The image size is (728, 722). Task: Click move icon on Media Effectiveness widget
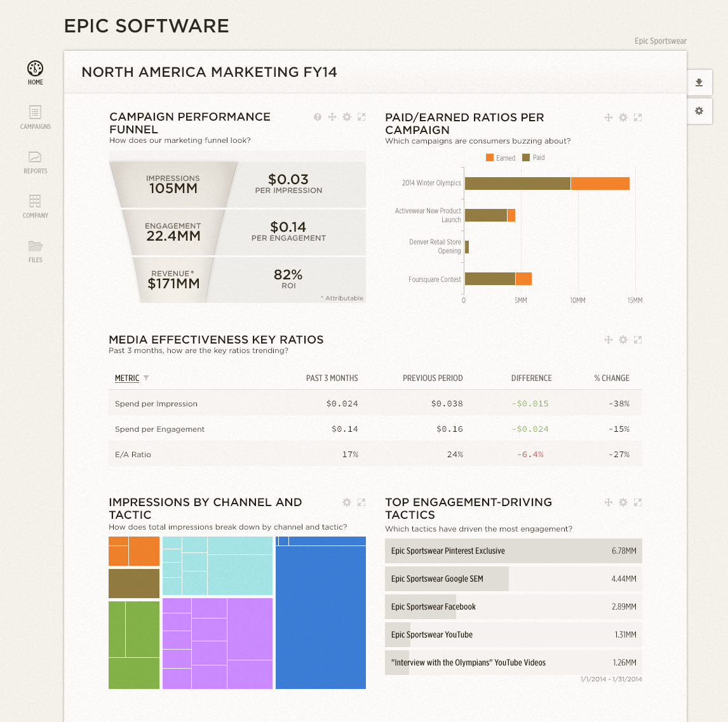[x=608, y=340]
